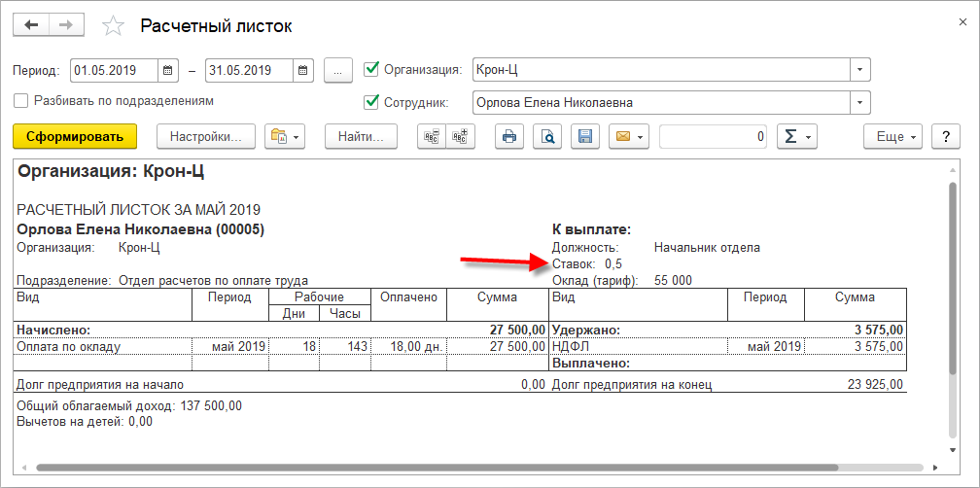Print the payslip with the printer icon
The height and width of the screenshot is (488, 980).
(509, 137)
